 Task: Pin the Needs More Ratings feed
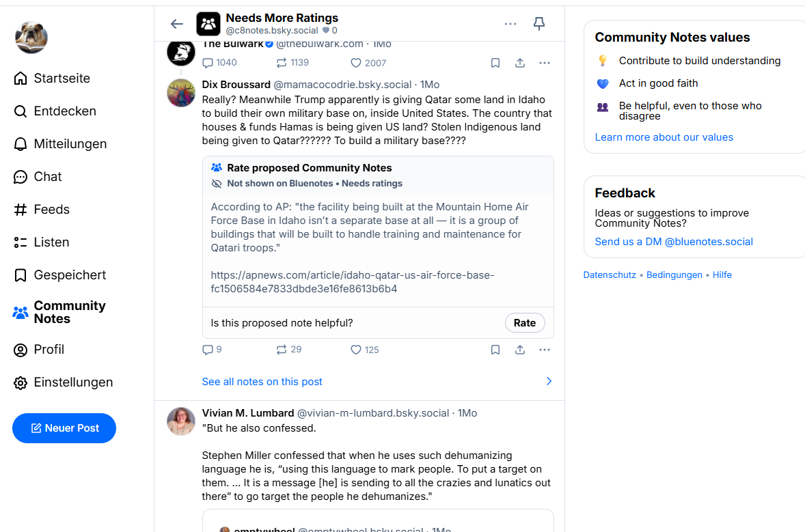point(539,24)
